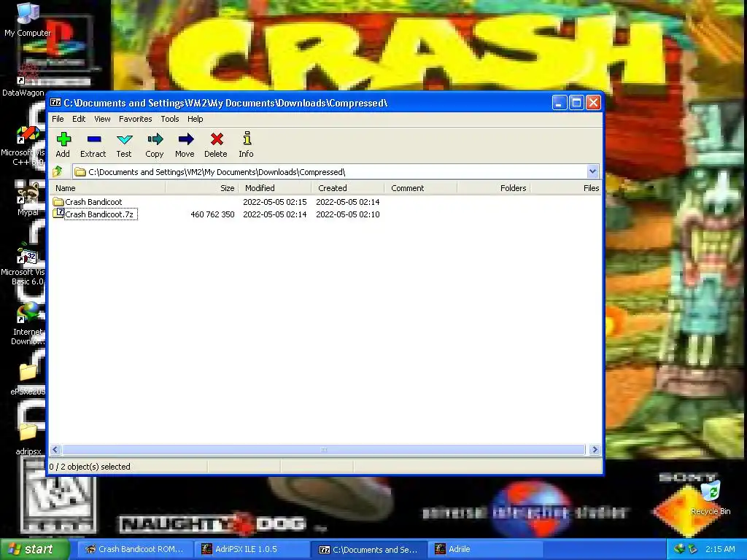The image size is (747, 560).
Task: Sort by Files column header
Action: (x=565, y=188)
